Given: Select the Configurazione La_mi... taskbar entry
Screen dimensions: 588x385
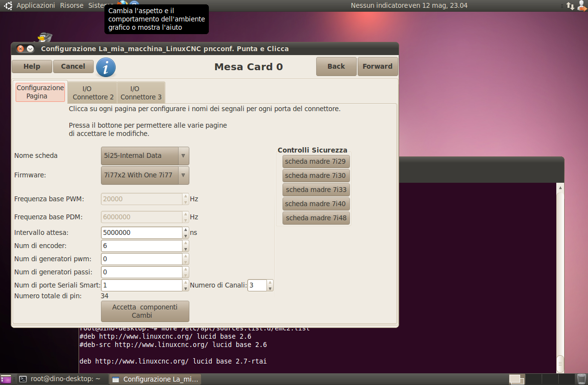Looking at the screenshot, I should tap(155, 379).
